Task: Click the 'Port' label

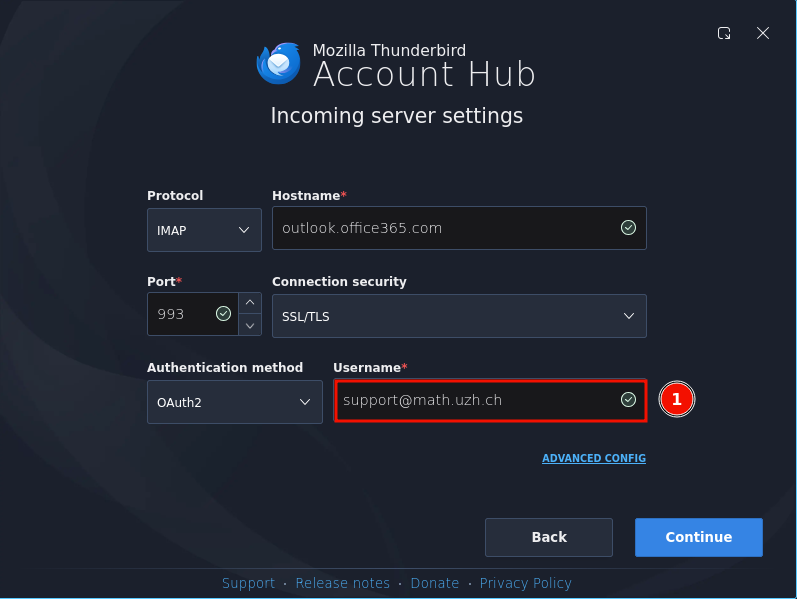Action: 161,281
